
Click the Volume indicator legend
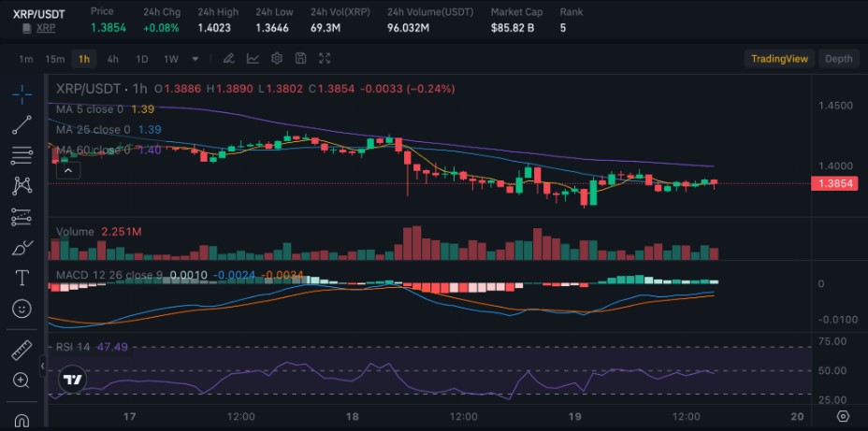pos(98,231)
